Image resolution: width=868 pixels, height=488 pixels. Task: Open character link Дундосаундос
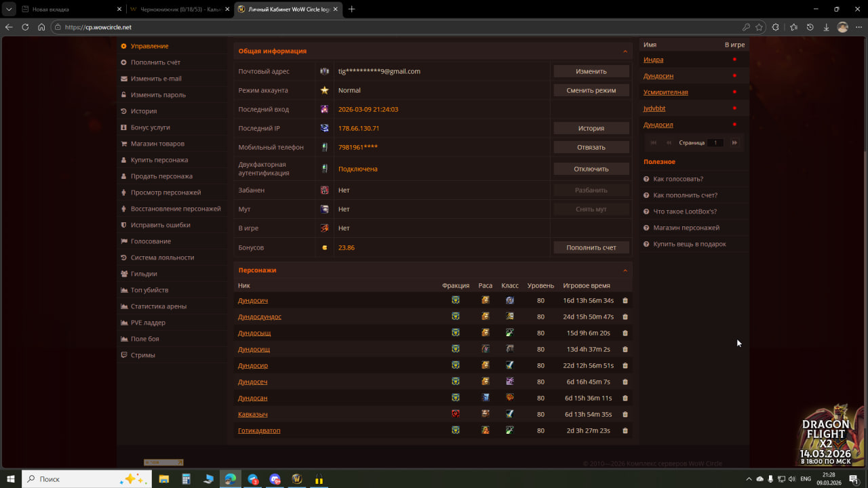click(x=260, y=317)
